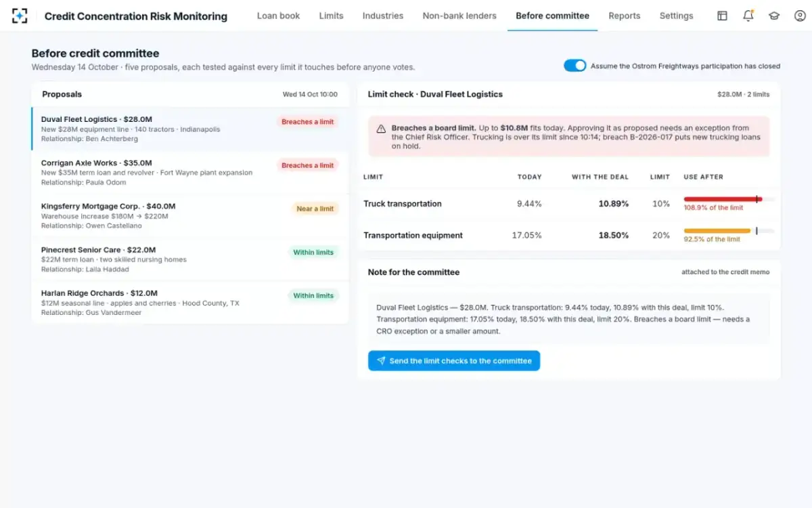This screenshot has width=812, height=508.
Task: Click the Transportation equipment row label
Action: point(413,236)
